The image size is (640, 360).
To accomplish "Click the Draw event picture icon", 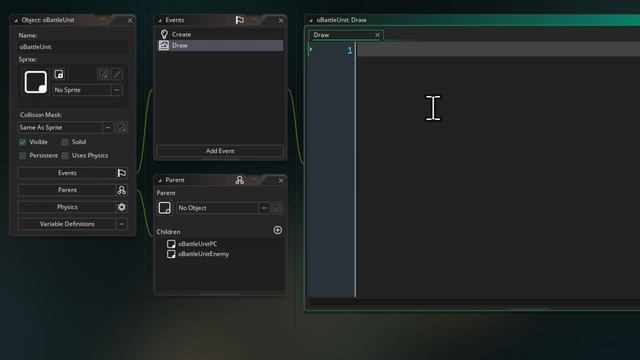I will click(164, 45).
